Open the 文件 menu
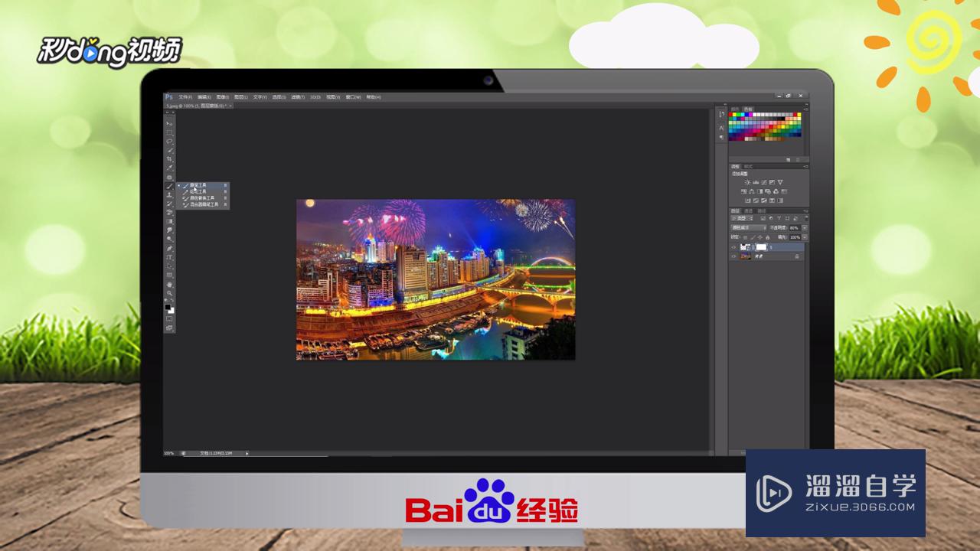Image resolution: width=980 pixels, height=551 pixels. click(x=185, y=97)
